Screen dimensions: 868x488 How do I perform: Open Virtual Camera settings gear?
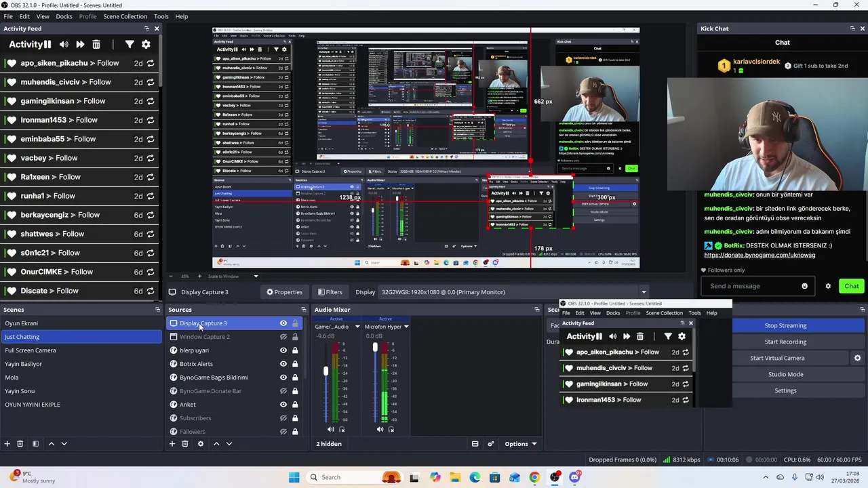coord(857,358)
